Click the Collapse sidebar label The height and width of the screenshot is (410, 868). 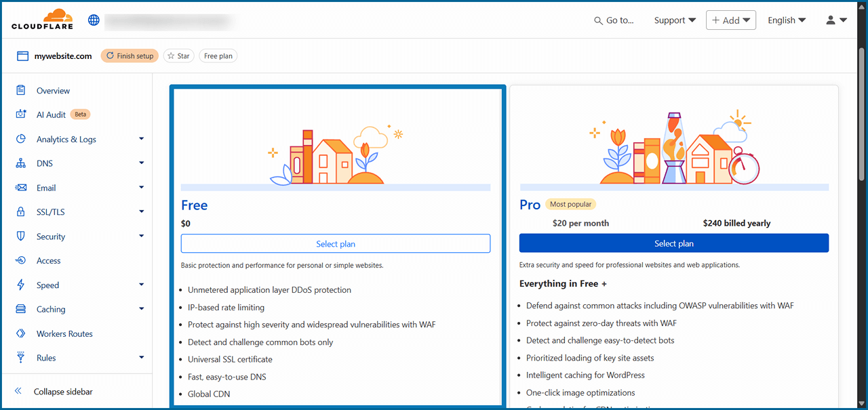(x=63, y=392)
